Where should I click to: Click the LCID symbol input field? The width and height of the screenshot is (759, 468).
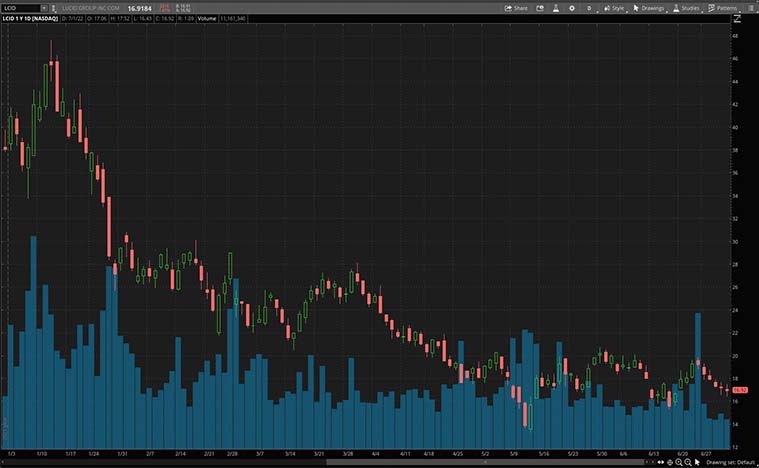pos(19,8)
